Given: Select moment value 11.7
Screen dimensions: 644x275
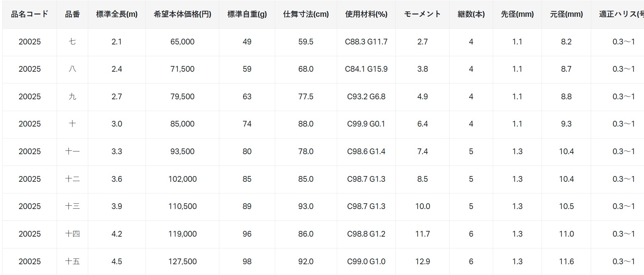Looking at the screenshot, I should [x=422, y=234].
